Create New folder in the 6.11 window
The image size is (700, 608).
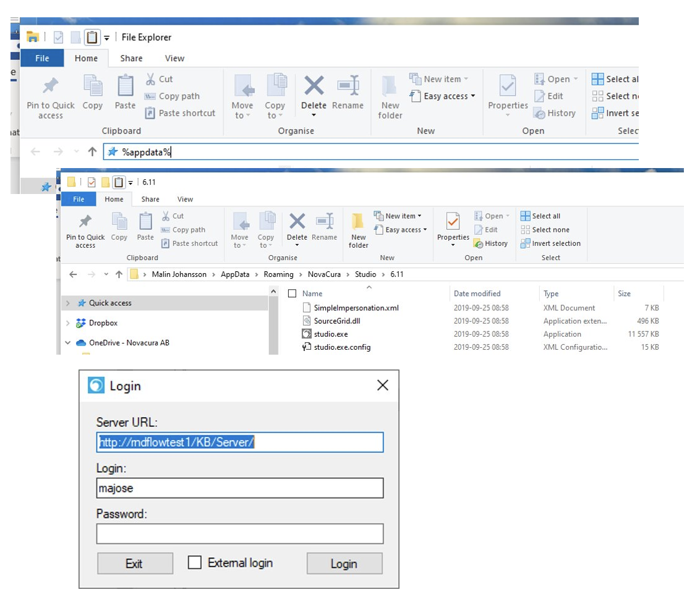[359, 230]
